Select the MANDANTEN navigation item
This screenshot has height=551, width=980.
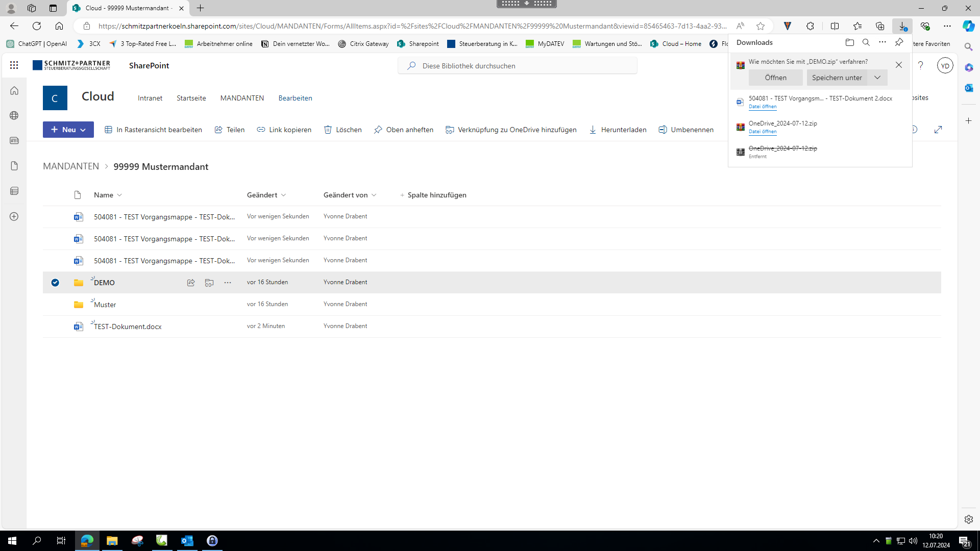click(242, 98)
